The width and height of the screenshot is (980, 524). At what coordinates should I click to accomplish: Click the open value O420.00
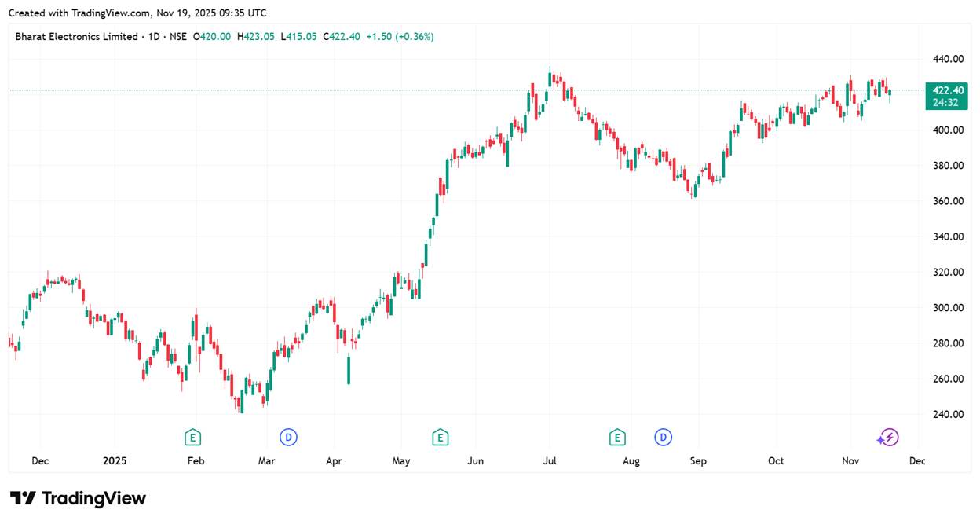tap(213, 37)
